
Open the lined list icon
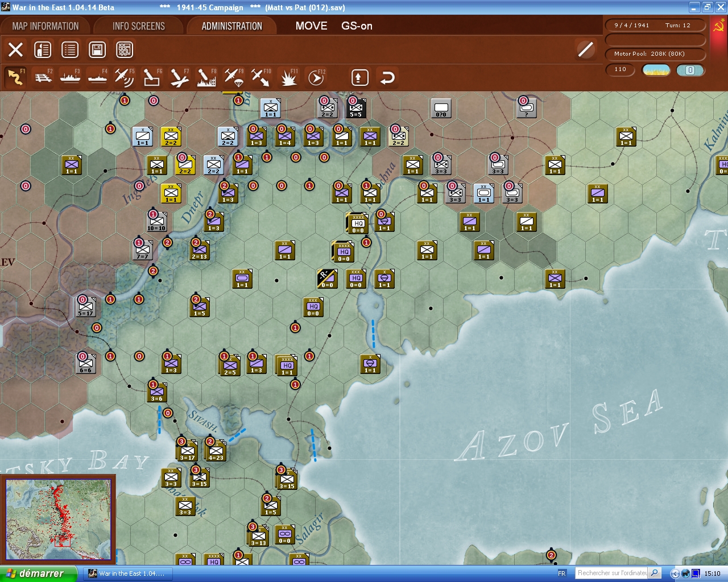point(70,49)
